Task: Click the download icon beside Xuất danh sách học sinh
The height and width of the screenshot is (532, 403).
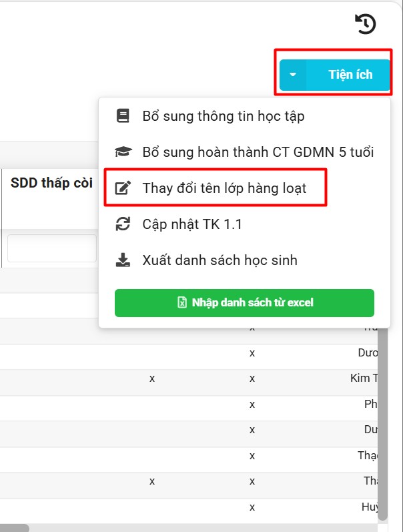Action: [123, 260]
